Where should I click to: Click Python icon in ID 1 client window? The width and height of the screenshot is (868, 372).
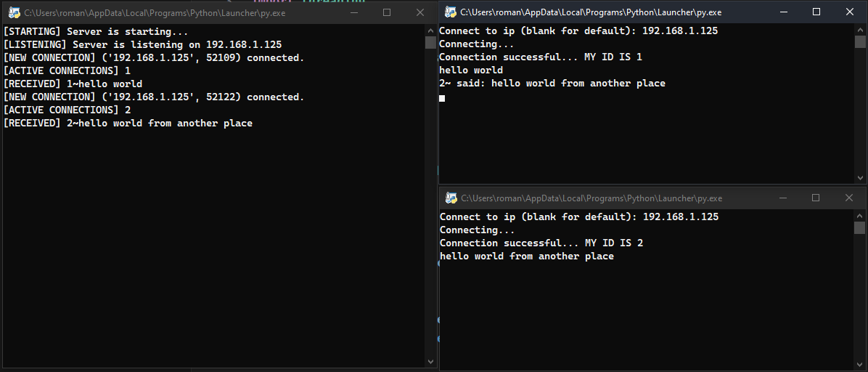coord(450,12)
